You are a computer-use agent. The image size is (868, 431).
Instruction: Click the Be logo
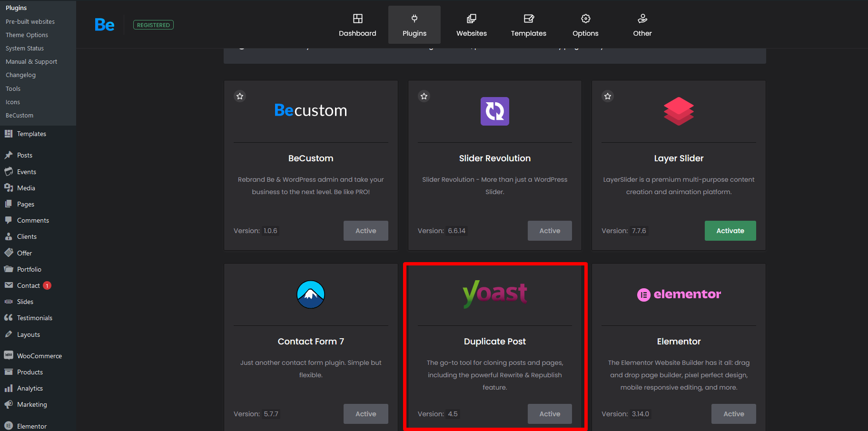pyautogui.click(x=104, y=25)
